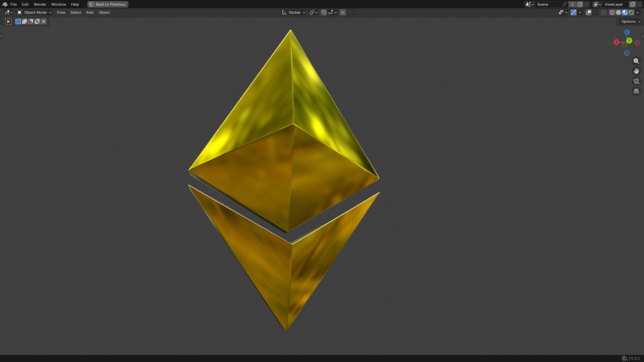The height and width of the screenshot is (362, 644).
Task: Click the status bar globe icon
Action: 624,358
